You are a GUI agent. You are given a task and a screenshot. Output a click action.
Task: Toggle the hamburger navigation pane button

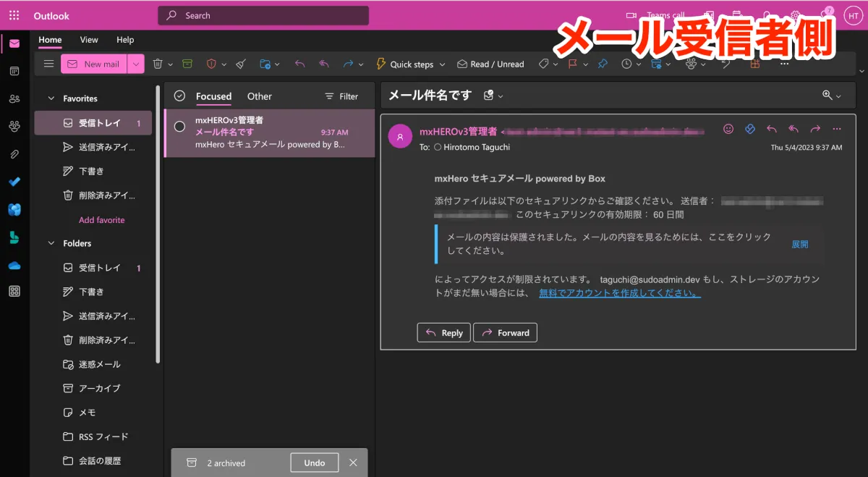[48, 64]
